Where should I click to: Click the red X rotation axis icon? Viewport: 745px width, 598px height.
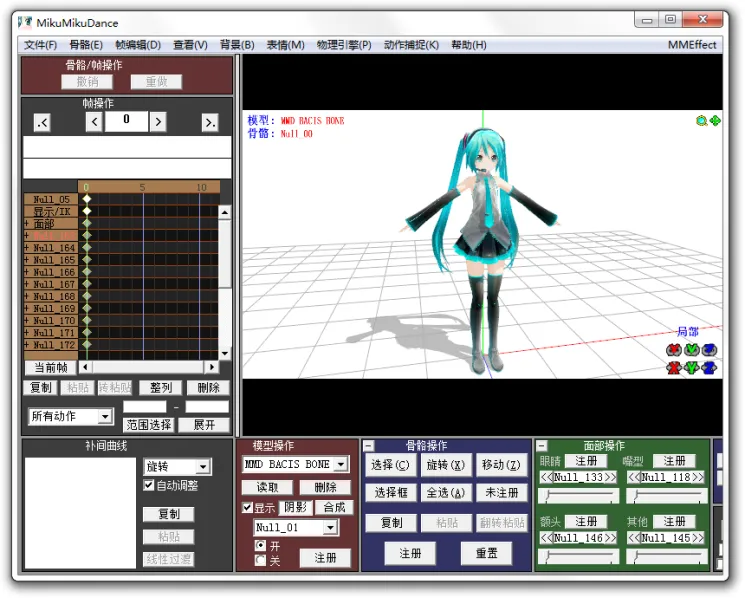coord(673,351)
